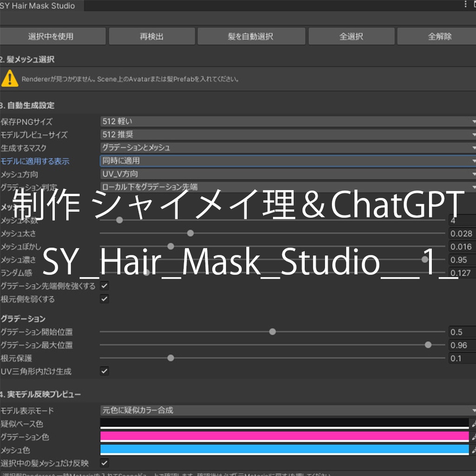Click the Rendererが見つかりません warning text
This screenshot has width=476, height=476.
coord(130,79)
